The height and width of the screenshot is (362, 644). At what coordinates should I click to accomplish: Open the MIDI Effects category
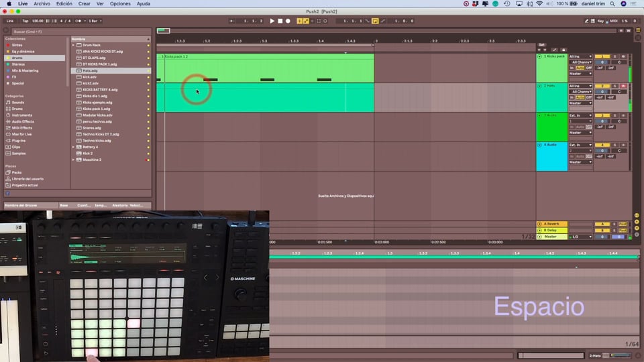21,128
